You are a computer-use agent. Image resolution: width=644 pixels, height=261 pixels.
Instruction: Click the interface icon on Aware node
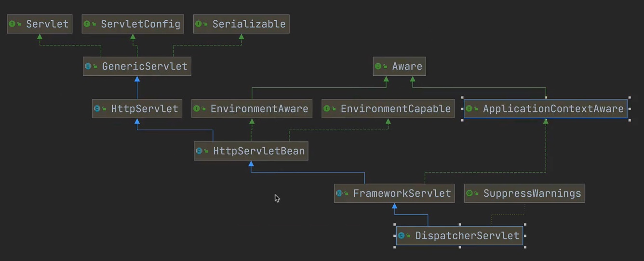pos(379,67)
